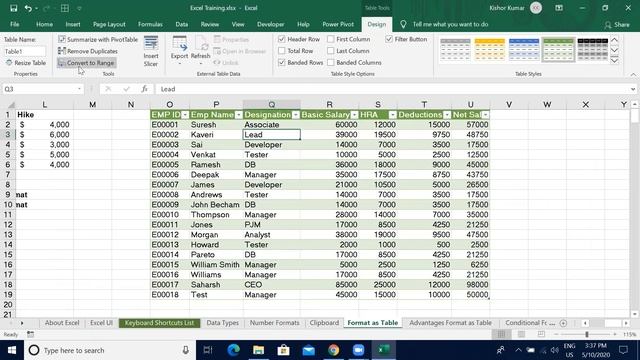Open Designation filter dropdown
Image resolution: width=640 pixels, height=360 pixels.
click(296, 115)
